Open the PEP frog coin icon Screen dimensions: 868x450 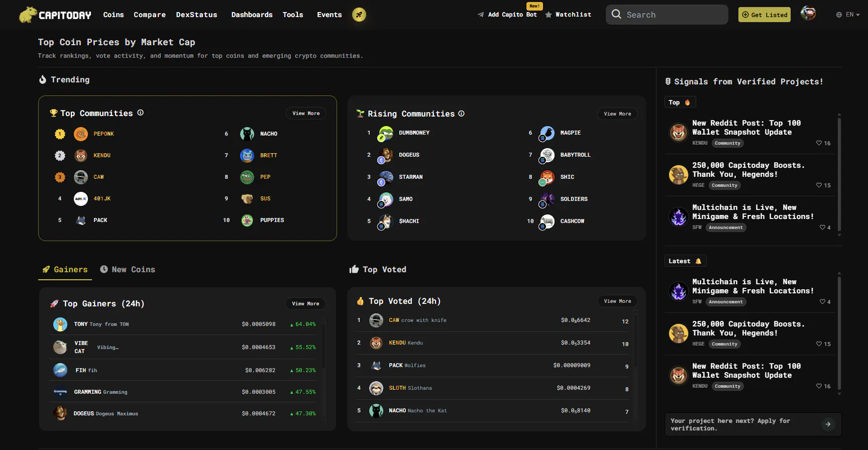pos(247,177)
